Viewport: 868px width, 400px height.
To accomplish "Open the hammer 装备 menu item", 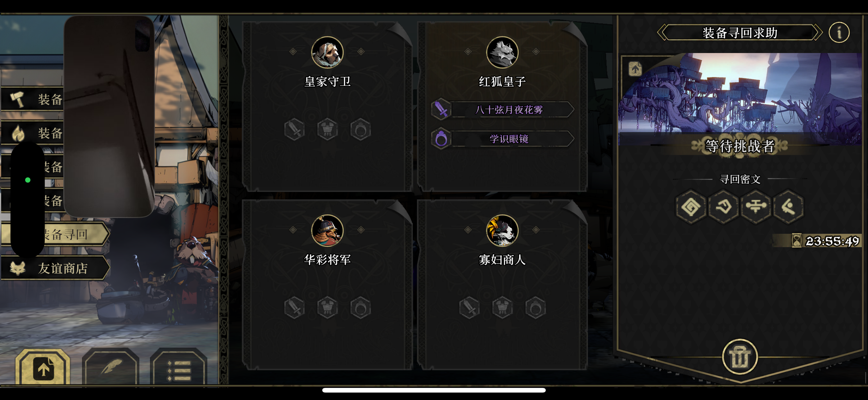I will coord(33,99).
